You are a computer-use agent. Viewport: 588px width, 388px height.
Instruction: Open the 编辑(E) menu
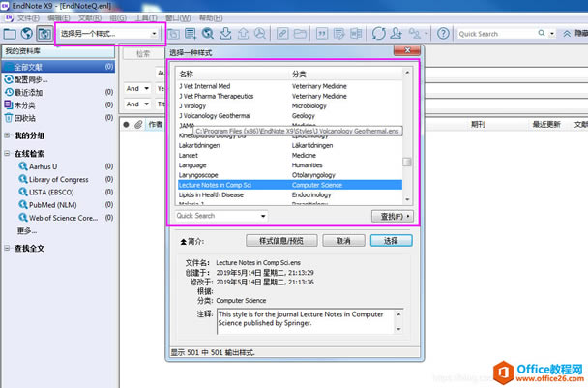[59, 18]
